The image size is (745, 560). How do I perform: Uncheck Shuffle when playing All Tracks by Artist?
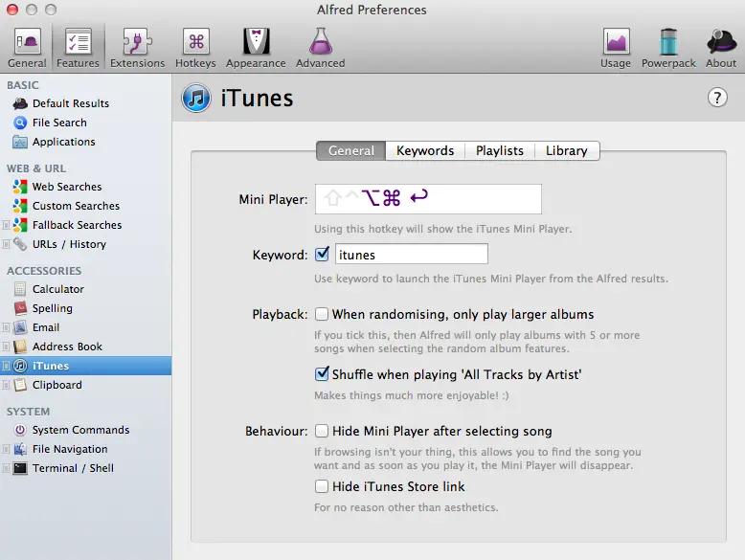pos(322,373)
